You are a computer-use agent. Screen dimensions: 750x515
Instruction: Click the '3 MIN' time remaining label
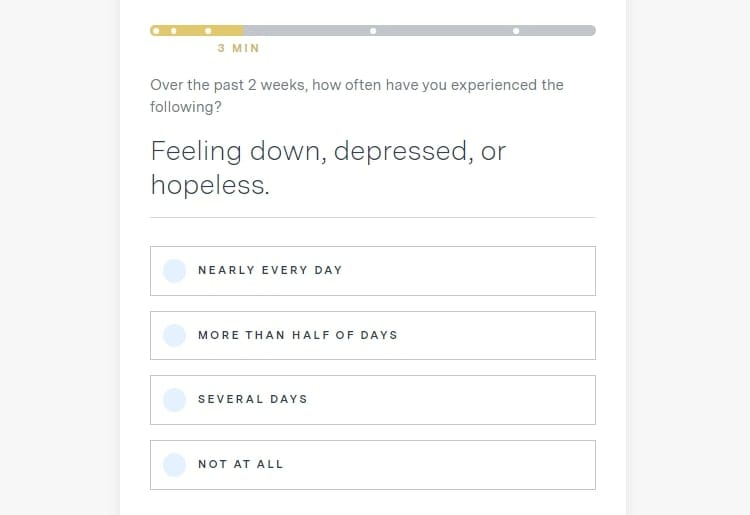point(238,48)
